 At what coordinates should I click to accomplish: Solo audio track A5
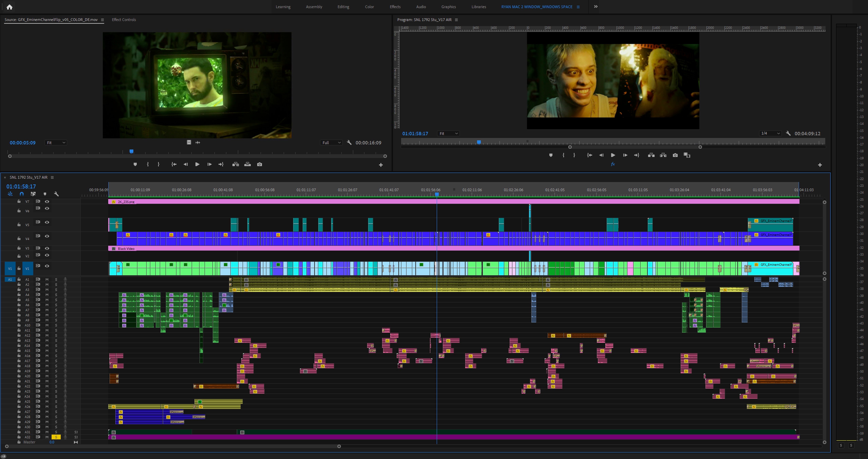[56, 300]
